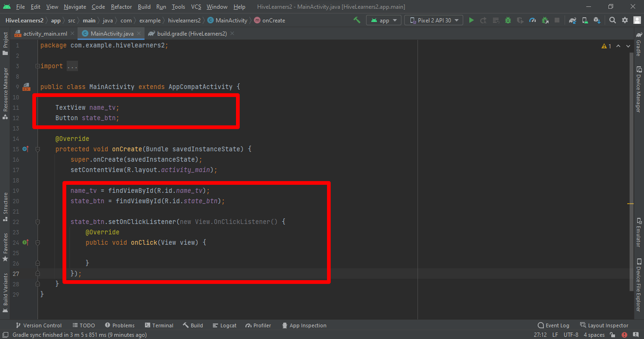Toggle the Device Manager tool window
This screenshot has width=644, height=339.
coord(638,89)
